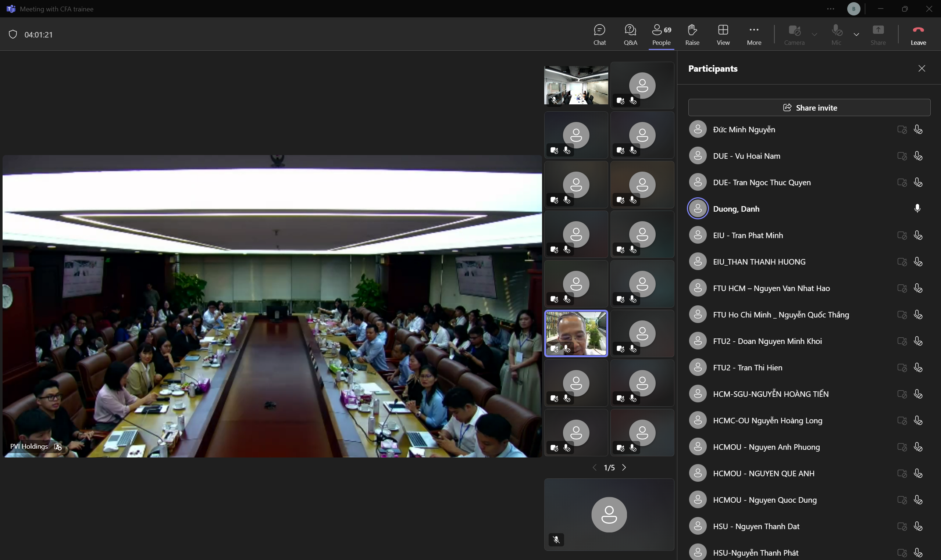Toggle the People participants tab

(x=661, y=34)
